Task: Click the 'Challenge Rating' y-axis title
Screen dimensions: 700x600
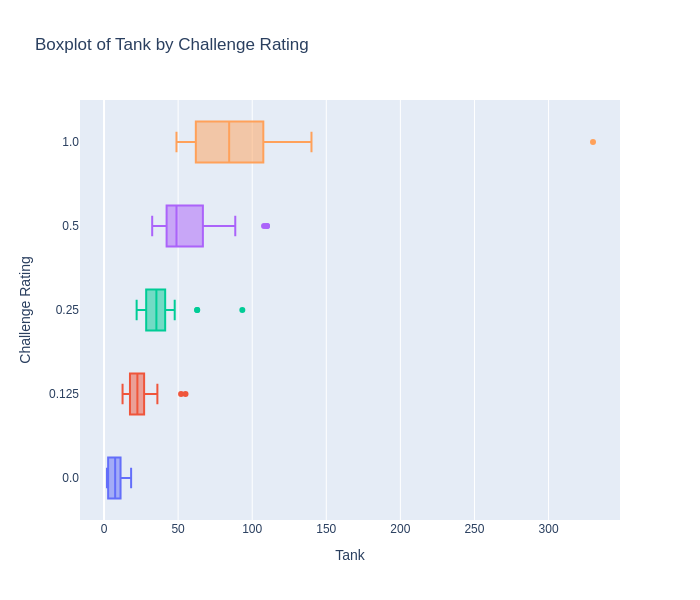Action: [26, 310]
